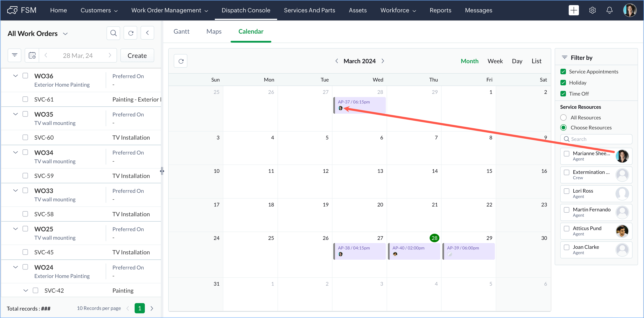Open the settings gear icon

coord(592,10)
